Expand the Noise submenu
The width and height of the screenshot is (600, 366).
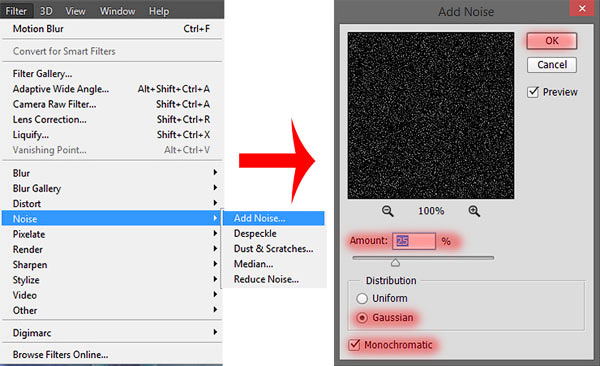[112, 219]
